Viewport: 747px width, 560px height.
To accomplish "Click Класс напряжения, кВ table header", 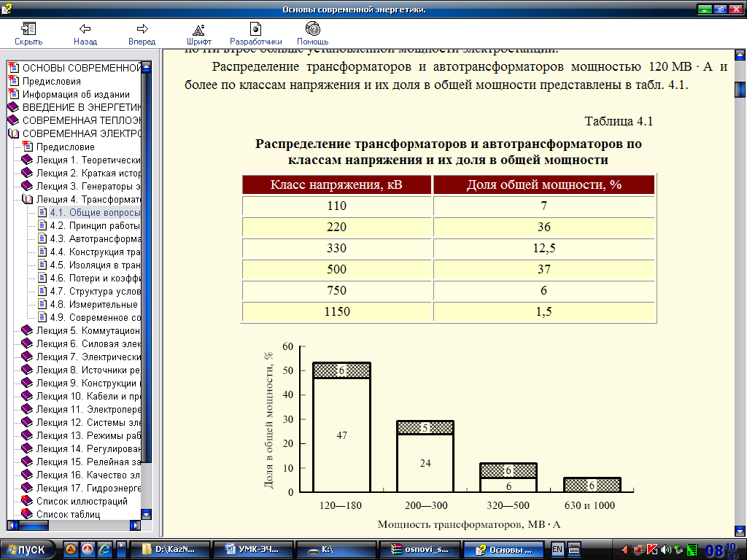I will click(337, 184).
